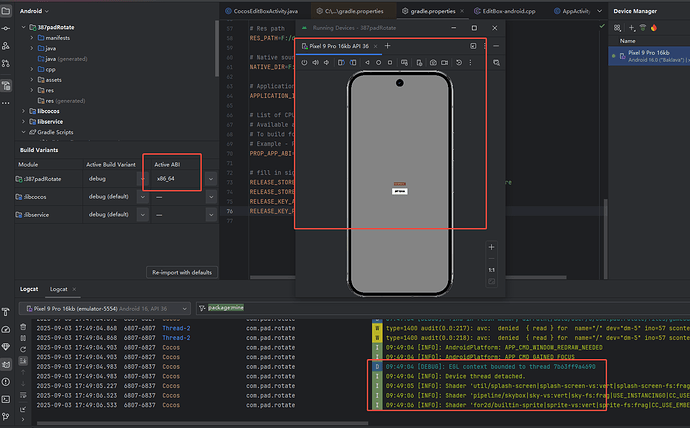This screenshot has width=690, height=428.
Task: Open Active ABI dropdown for 387padRotate
Action: (x=210, y=179)
